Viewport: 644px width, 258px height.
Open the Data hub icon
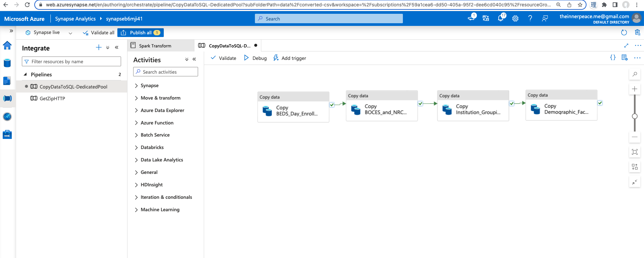7,63
